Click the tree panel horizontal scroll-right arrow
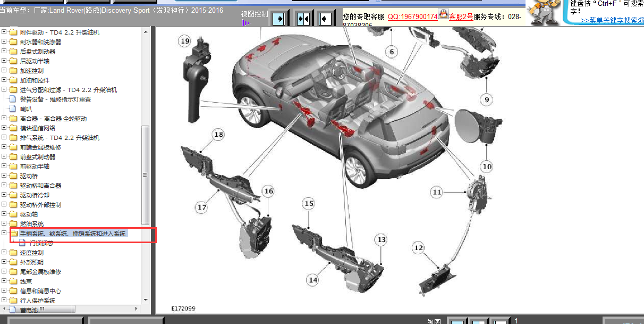This screenshot has width=644, height=324. [137, 309]
